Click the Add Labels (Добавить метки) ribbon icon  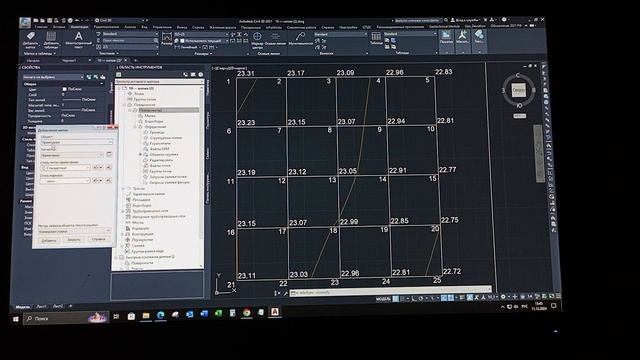[30, 40]
